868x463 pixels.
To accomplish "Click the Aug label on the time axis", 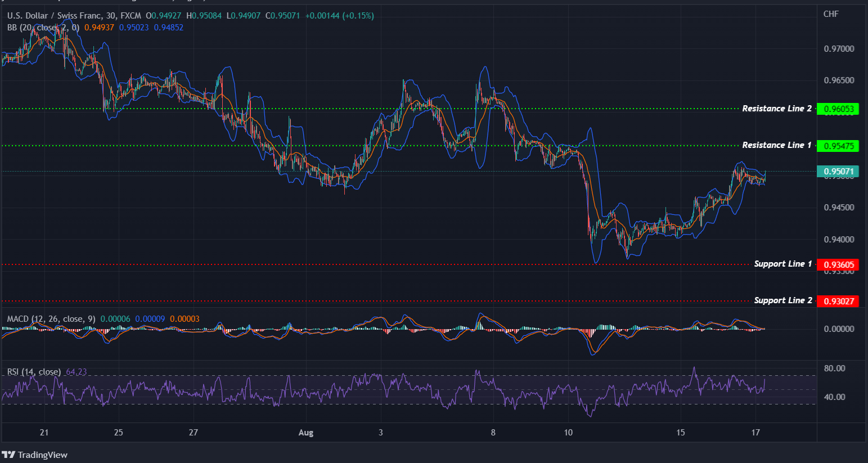I will (x=305, y=433).
